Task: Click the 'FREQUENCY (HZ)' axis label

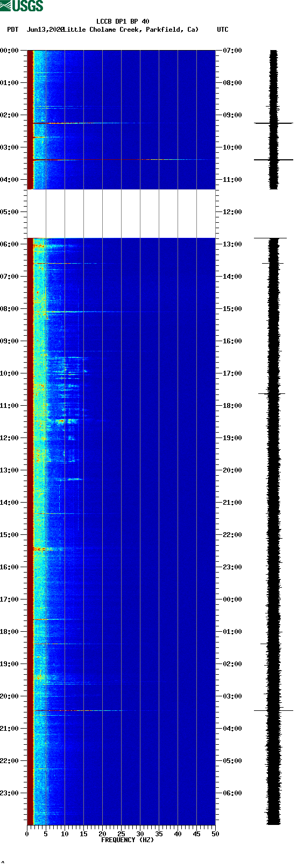Action: pyautogui.click(x=128, y=839)
